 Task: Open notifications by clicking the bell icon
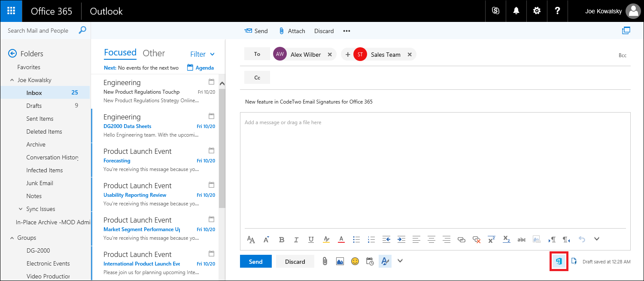coord(516,11)
